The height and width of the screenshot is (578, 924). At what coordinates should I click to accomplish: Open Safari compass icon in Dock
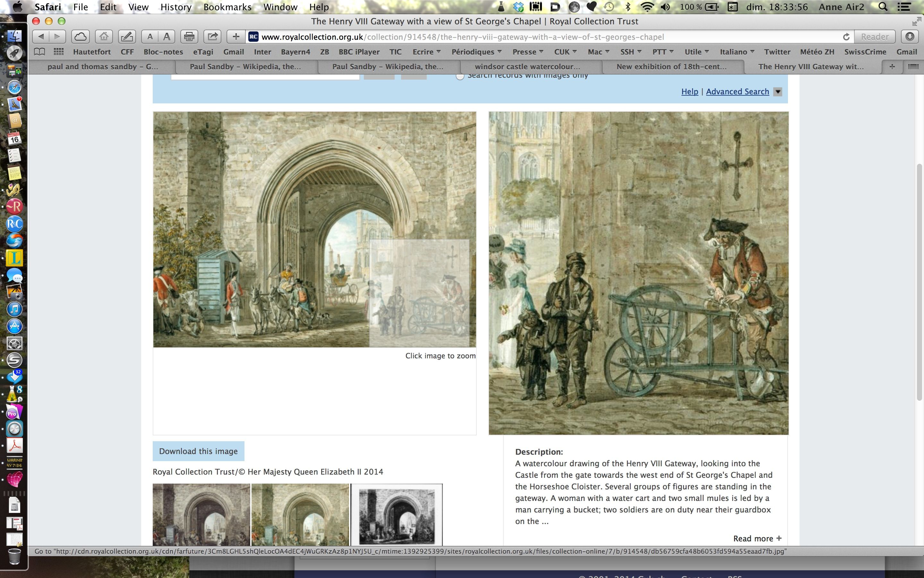[14, 87]
